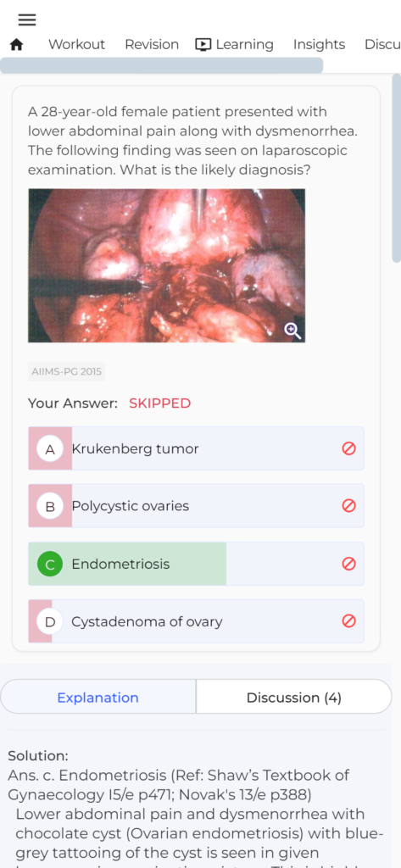The width and height of the screenshot is (401, 868).
Task: Click the horizontal progress bar under tabs
Action: (161, 65)
